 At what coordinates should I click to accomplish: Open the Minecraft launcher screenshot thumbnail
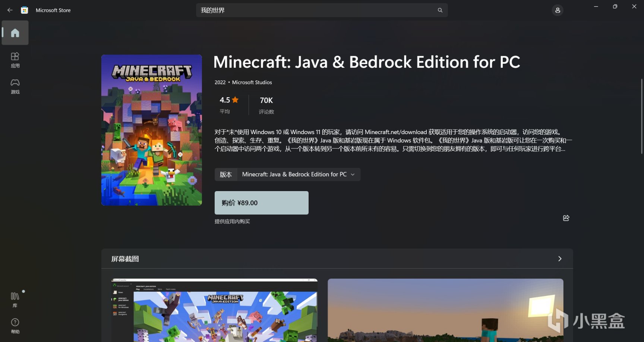[214, 310]
